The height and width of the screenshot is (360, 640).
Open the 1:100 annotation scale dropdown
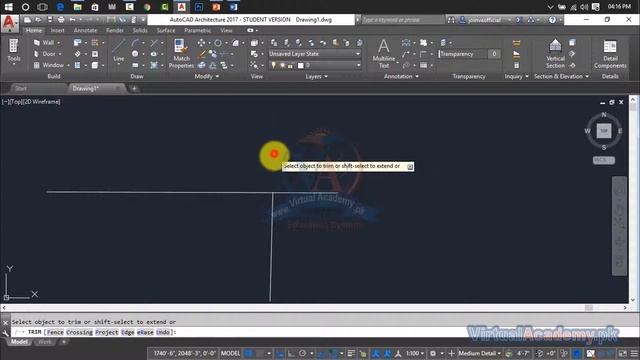tap(415, 353)
